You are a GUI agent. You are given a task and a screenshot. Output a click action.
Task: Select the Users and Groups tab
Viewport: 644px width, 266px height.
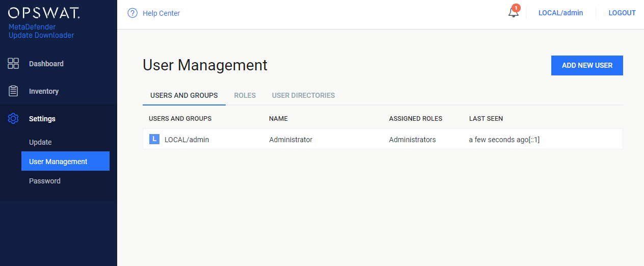184,95
